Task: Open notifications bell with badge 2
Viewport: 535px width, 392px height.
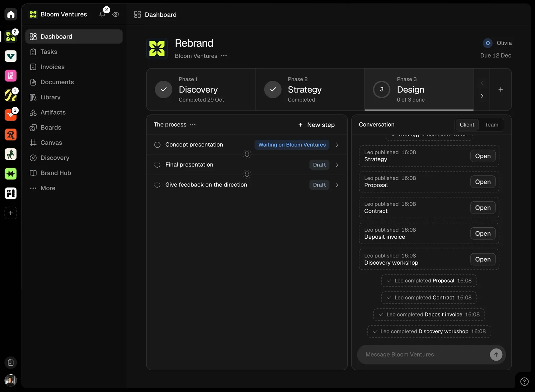Action: 102,14
